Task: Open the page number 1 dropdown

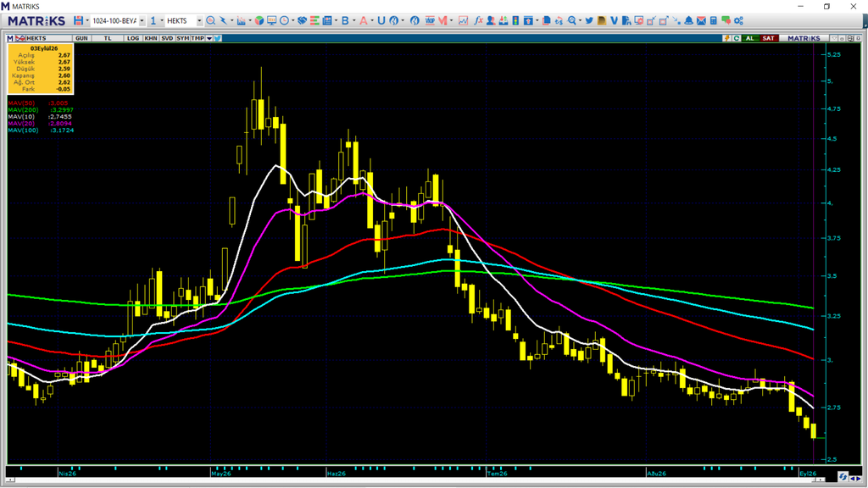Action: (x=162, y=21)
